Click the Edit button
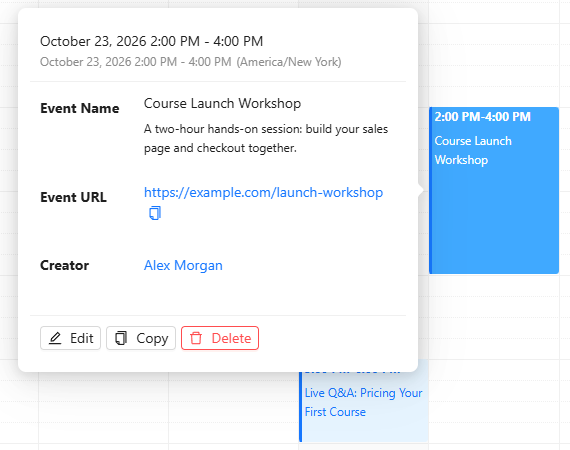Screen dimensions: 570x450 pos(71,338)
